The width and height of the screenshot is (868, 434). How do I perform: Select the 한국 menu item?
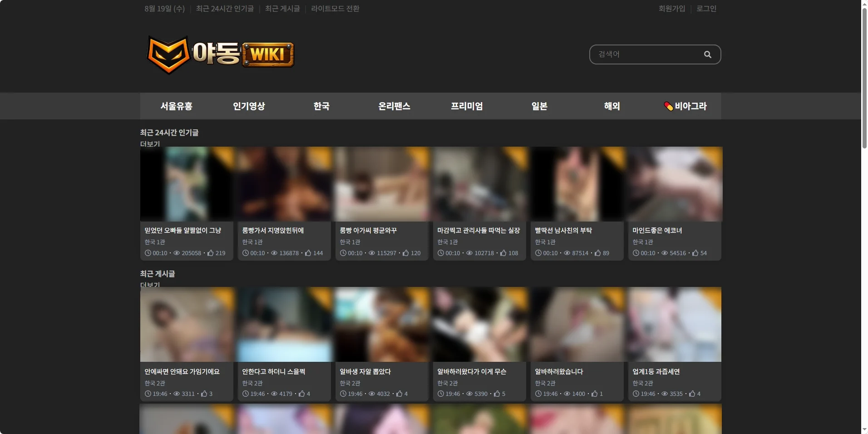pyautogui.click(x=321, y=106)
